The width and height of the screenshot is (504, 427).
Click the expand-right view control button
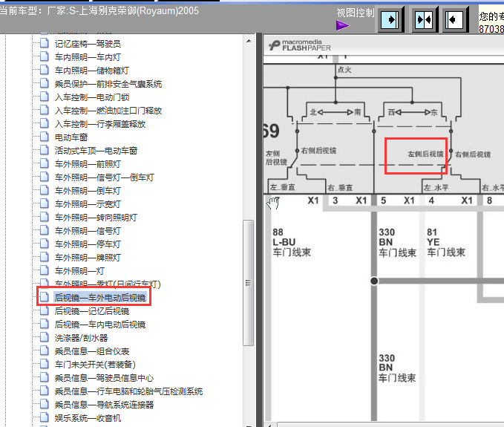coord(390,20)
